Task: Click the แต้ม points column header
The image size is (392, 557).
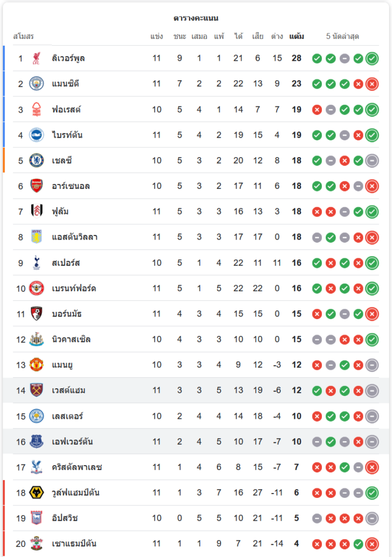Action: click(297, 37)
